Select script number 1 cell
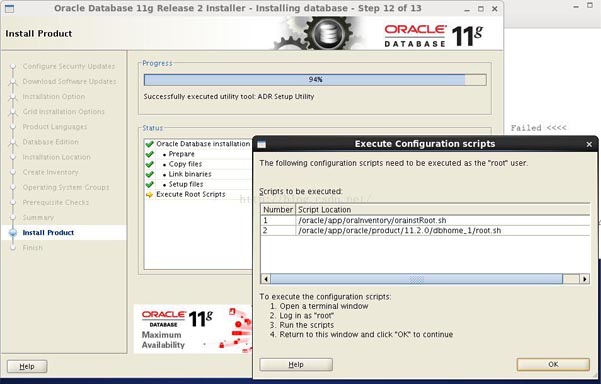Image resolution: width=601 pixels, height=384 pixels. pyautogui.click(x=278, y=220)
